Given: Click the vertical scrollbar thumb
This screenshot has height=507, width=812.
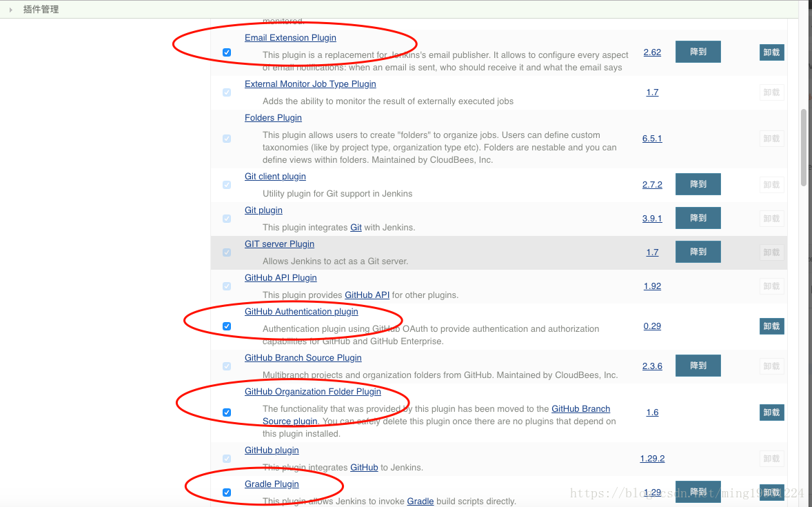Looking at the screenshot, I should [804, 146].
